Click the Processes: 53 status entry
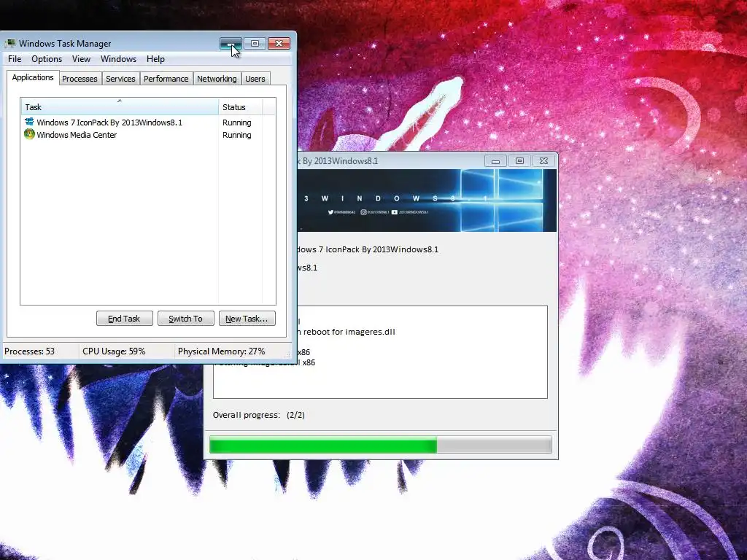 pos(29,351)
